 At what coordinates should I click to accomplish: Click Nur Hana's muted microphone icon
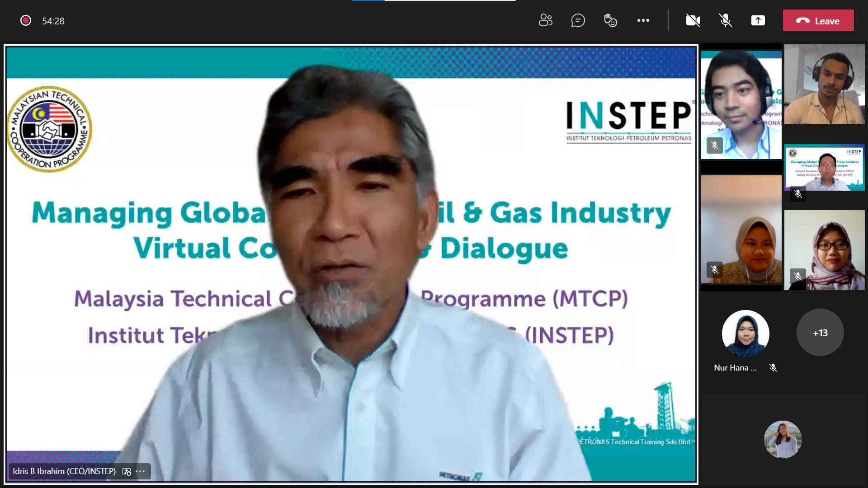point(773,368)
